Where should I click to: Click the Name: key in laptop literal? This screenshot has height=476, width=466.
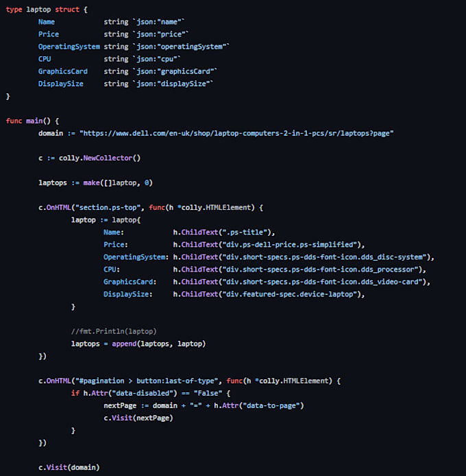pyautogui.click(x=114, y=233)
